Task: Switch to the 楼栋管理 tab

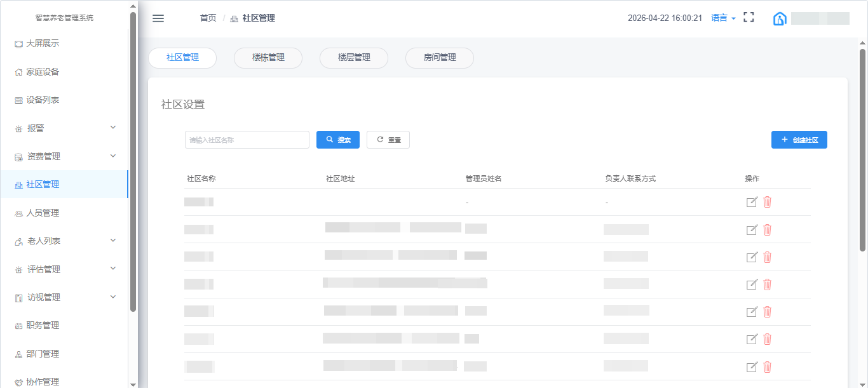Action: pos(268,58)
